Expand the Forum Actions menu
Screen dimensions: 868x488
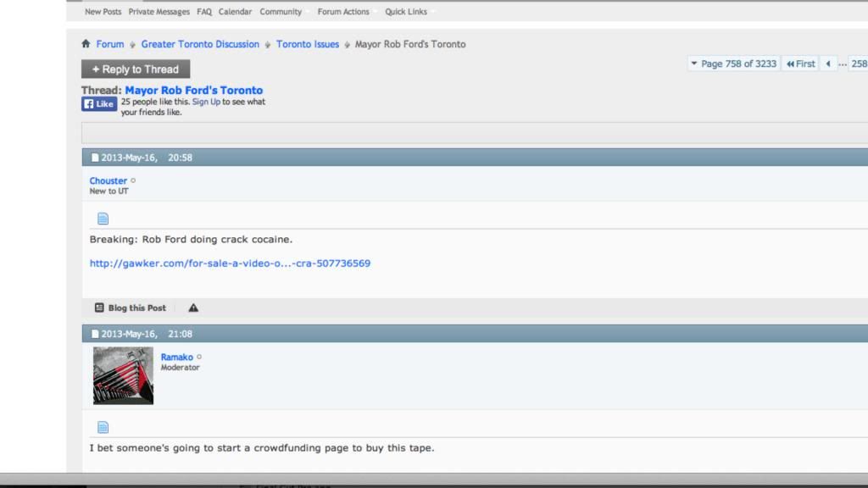click(344, 12)
